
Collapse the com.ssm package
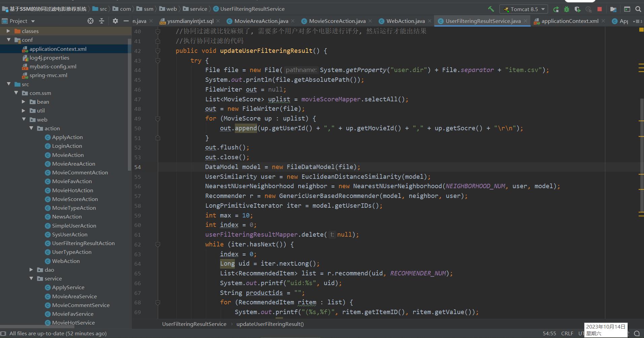tap(16, 93)
